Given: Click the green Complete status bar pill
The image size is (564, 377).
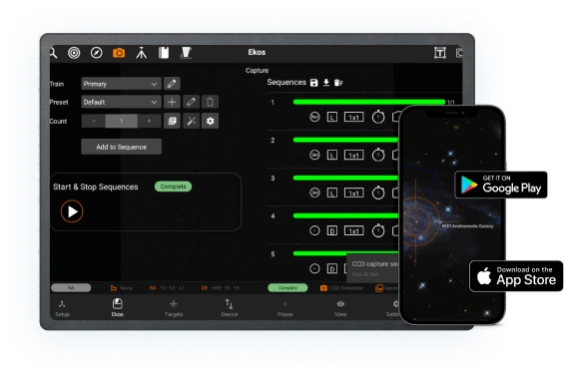Looking at the screenshot, I should (x=288, y=288).
